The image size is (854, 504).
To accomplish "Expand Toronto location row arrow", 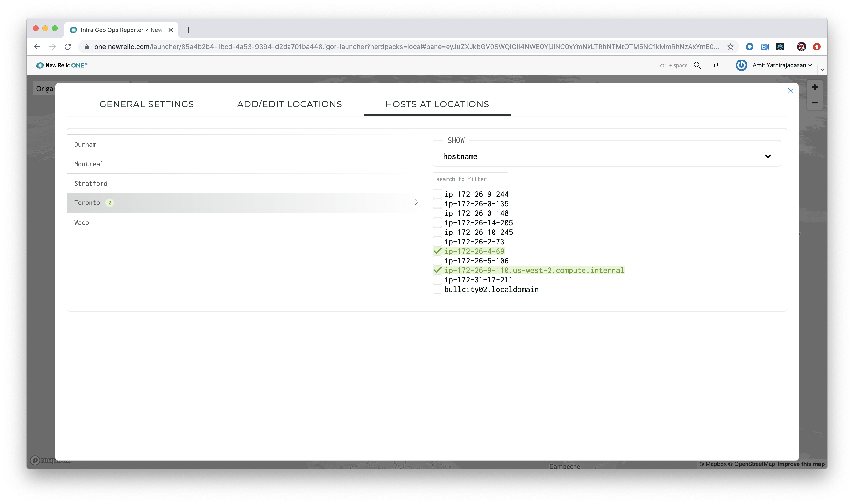I will point(417,202).
